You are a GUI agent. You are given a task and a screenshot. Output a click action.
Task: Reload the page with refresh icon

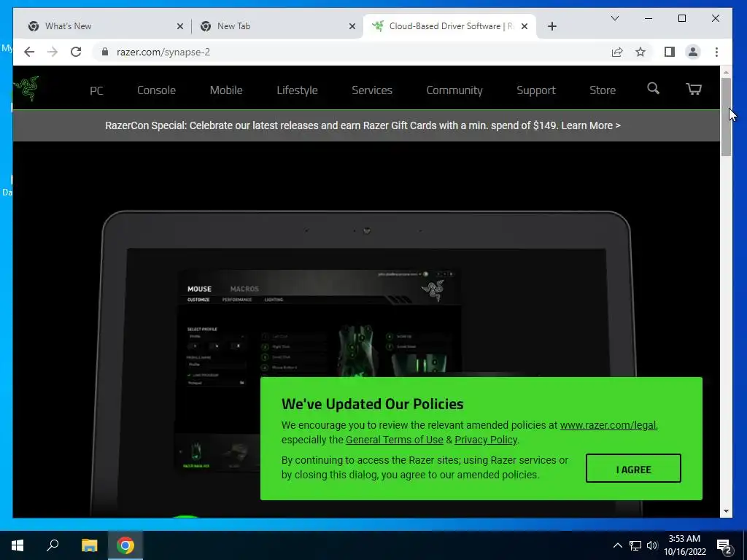coord(76,52)
